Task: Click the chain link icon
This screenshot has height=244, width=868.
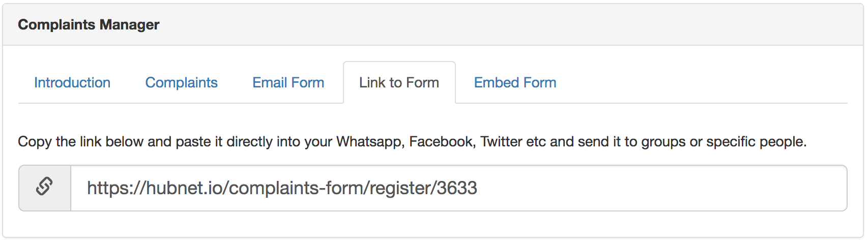Action: tap(44, 186)
